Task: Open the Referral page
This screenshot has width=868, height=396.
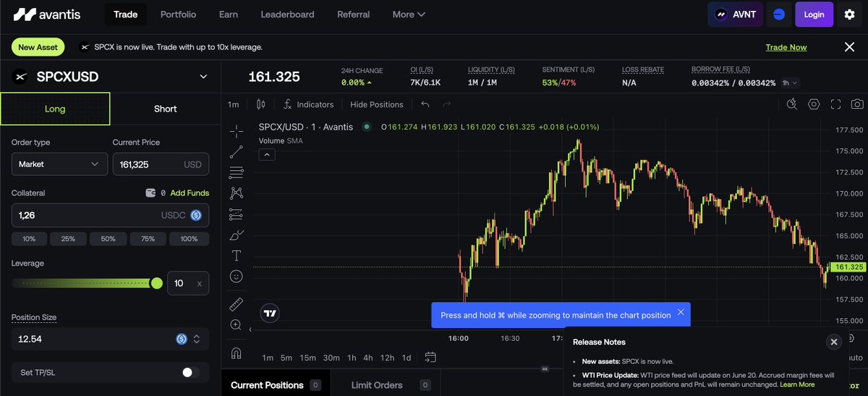Action: [x=354, y=14]
